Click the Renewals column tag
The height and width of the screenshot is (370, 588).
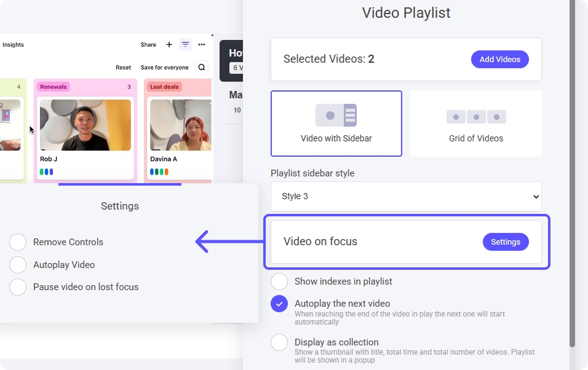tap(54, 87)
